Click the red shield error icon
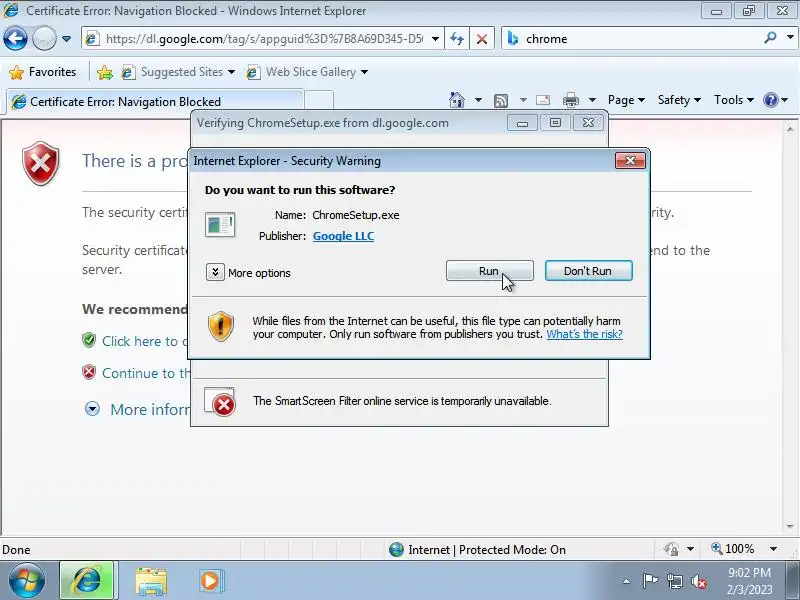This screenshot has height=600, width=800. click(x=40, y=163)
